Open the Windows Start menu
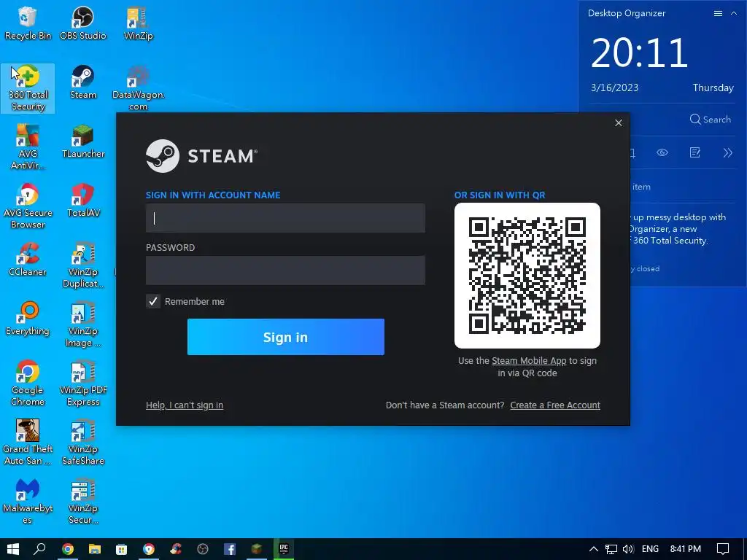The image size is (747, 560). click(13, 549)
